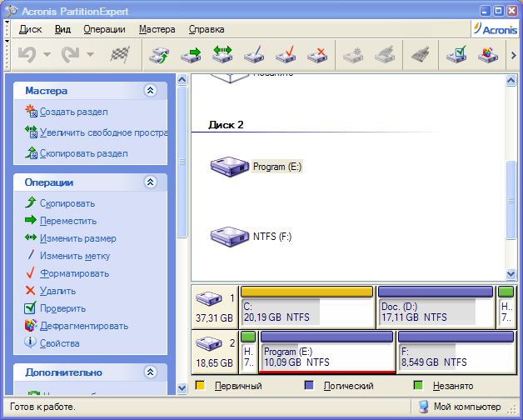This screenshot has width=523, height=420.
Task: Click the Delete partition toolbar icon
Action: click(317, 55)
